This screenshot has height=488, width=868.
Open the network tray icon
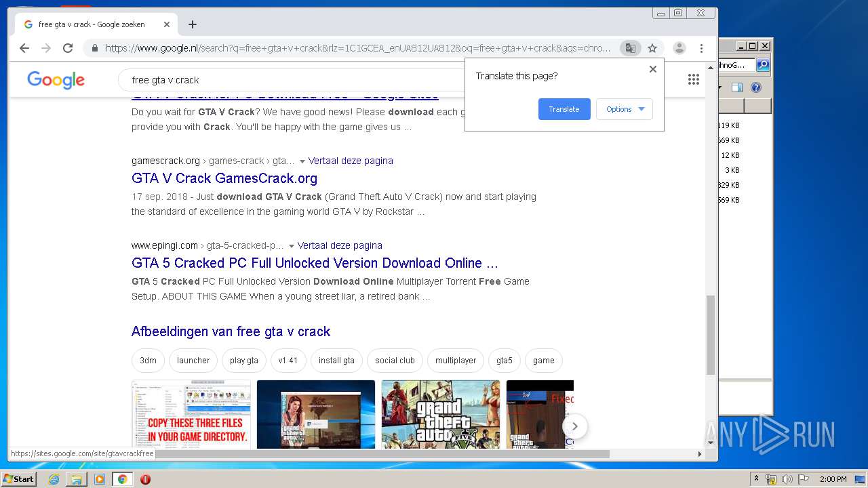tap(771, 479)
